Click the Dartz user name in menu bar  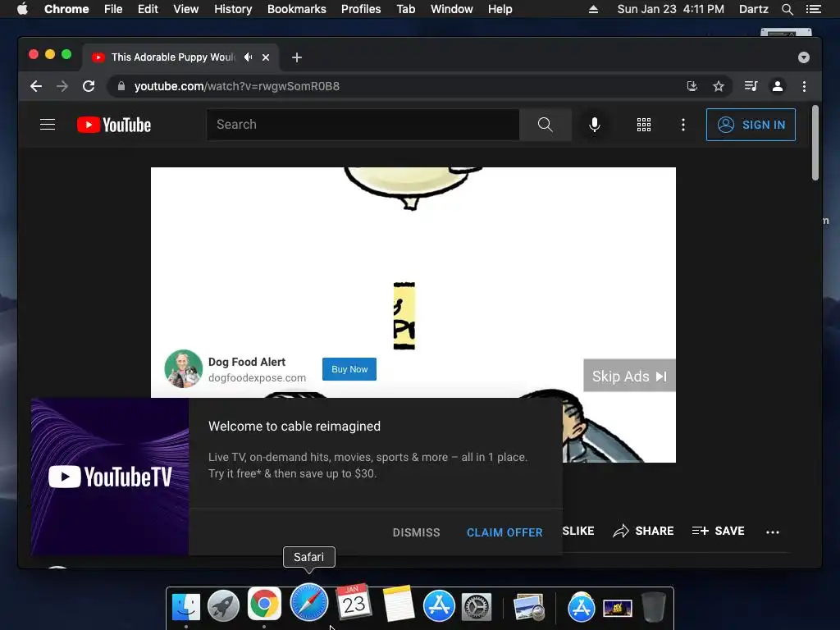point(753,9)
